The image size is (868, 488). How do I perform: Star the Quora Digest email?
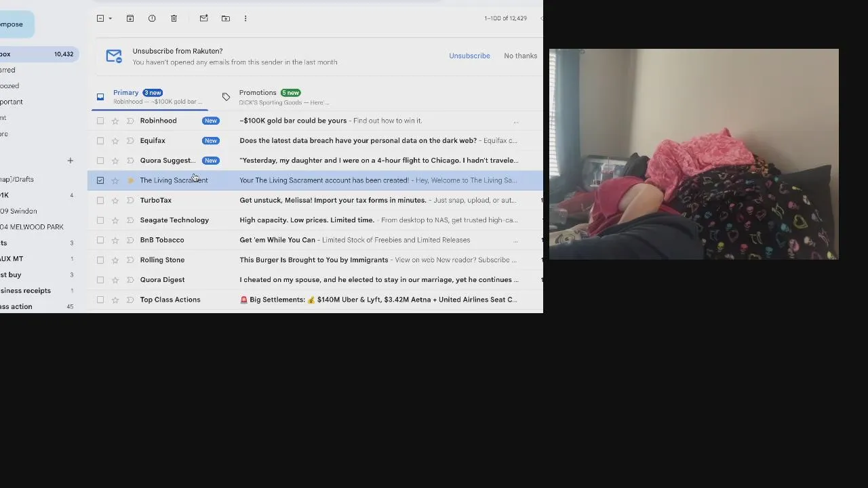point(115,280)
